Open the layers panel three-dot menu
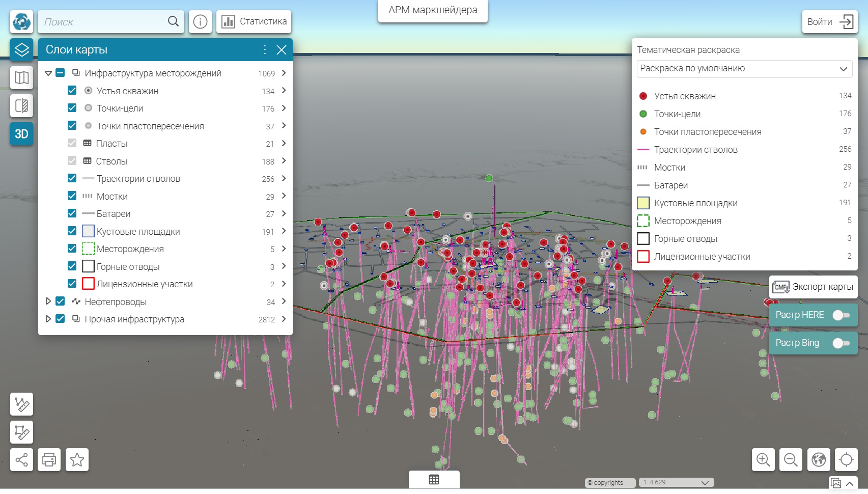Viewport: 868px width, 494px height. [x=265, y=49]
